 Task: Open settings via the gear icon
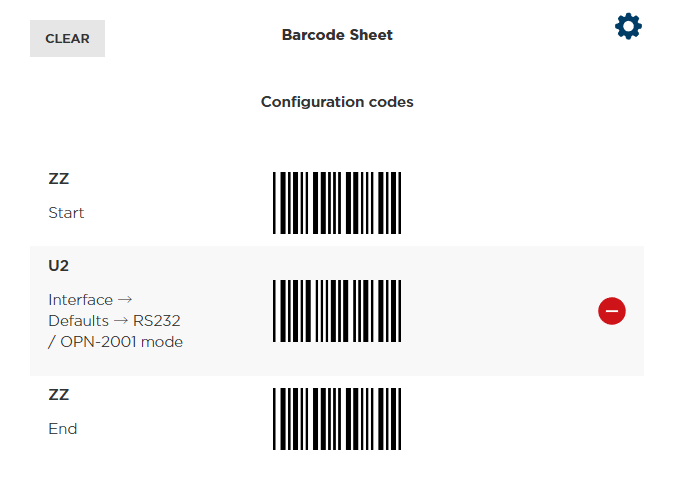click(628, 27)
